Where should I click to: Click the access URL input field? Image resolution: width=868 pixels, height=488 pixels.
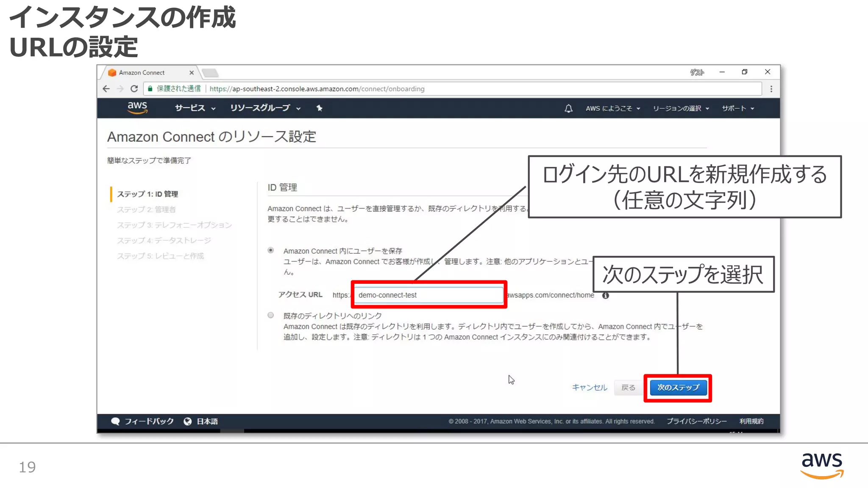click(428, 295)
